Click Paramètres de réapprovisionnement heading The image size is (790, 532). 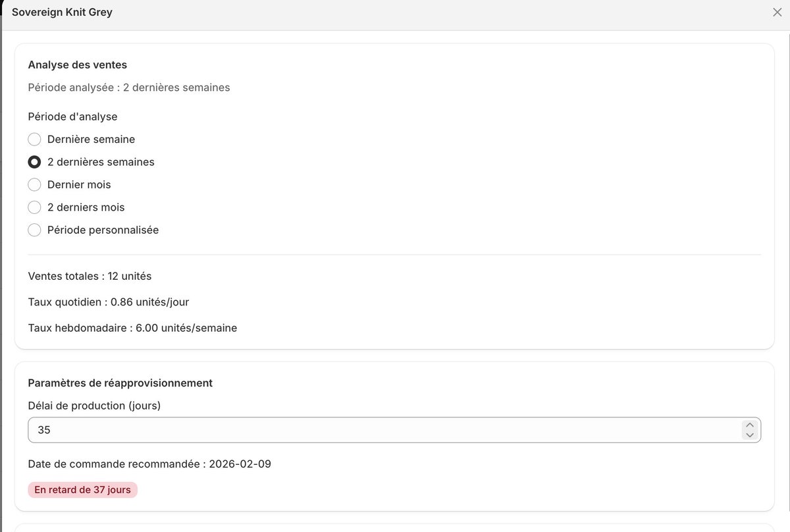120,383
